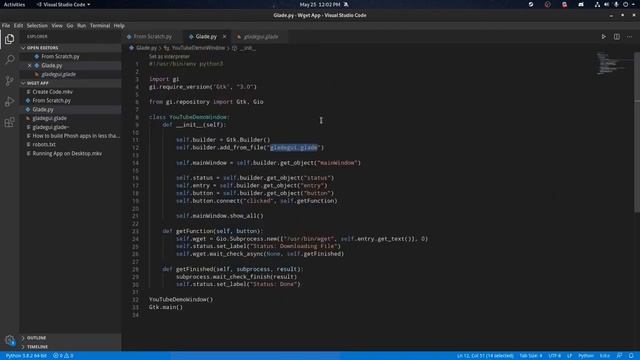Click Ln 12, Col 51 cursor position

point(485,356)
